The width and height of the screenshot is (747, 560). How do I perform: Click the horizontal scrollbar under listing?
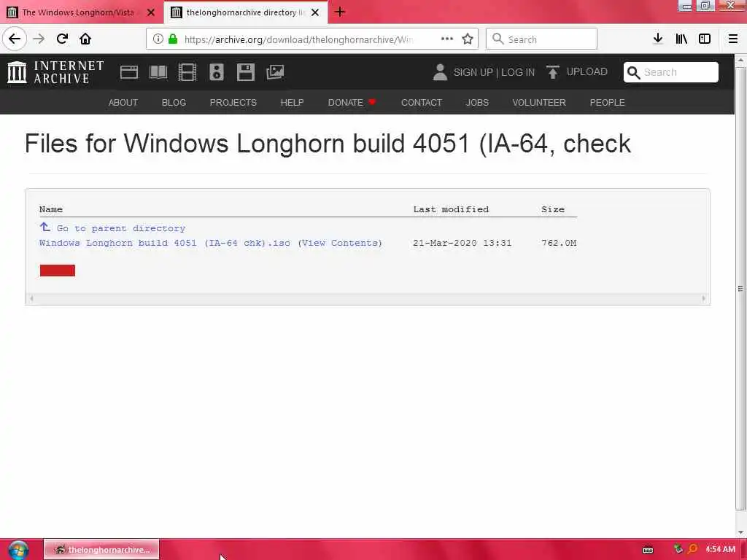tap(368, 298)
